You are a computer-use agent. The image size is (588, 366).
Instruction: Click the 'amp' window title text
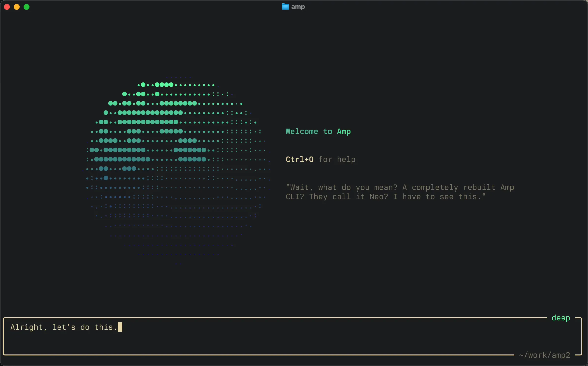tap(298, 7)
